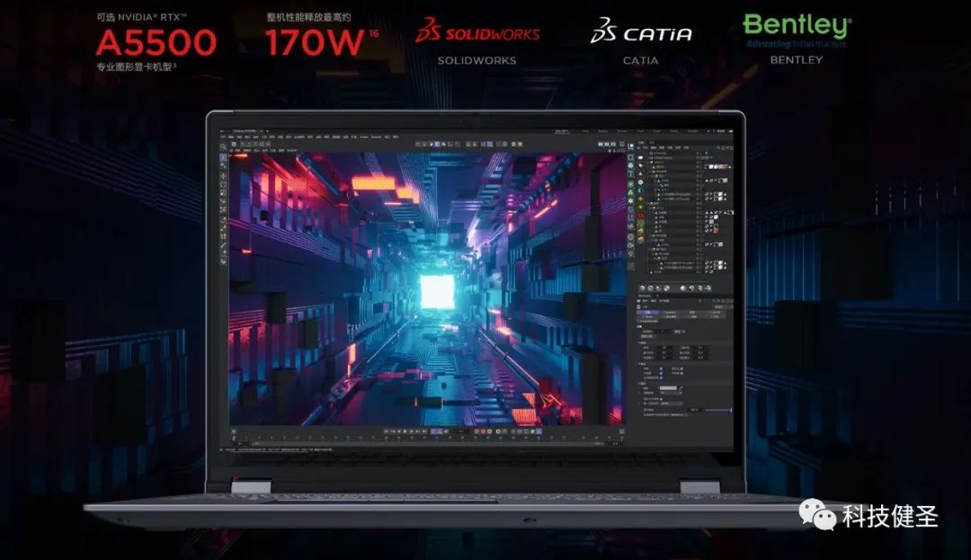Screen dimensions: 971x560
Task: Click the undo arrow in title bar
Action: coord(222,131)
